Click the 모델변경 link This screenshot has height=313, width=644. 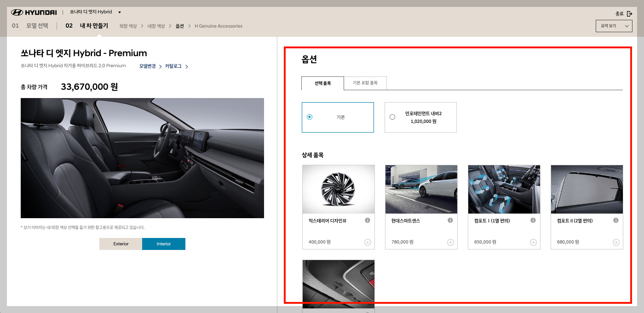(148, 66)
